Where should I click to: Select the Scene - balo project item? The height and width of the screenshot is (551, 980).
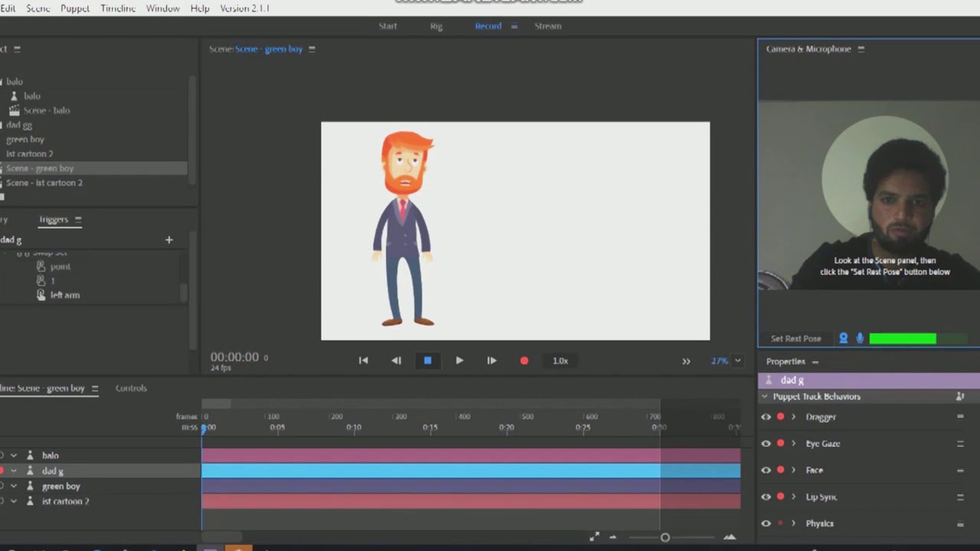click(x=46, y=110)
